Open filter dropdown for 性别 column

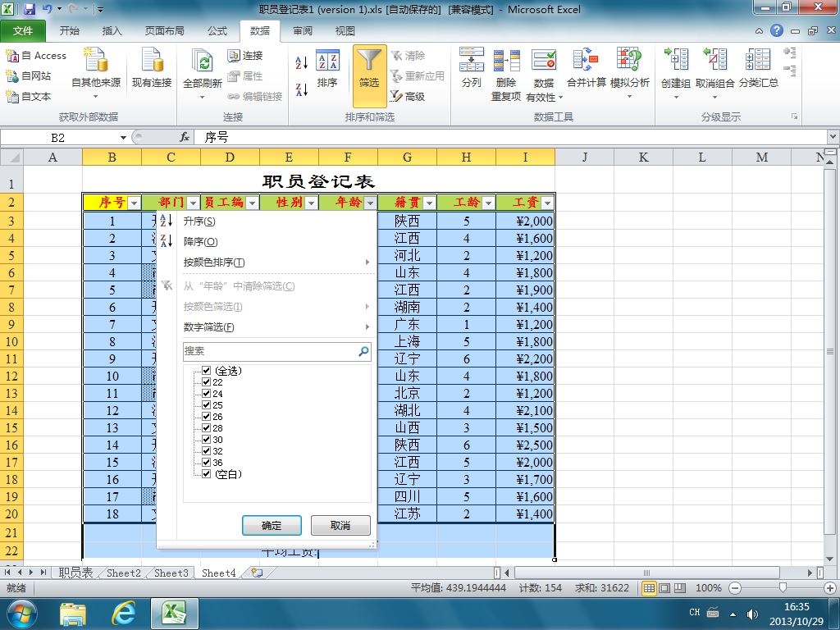pos(311,203)
